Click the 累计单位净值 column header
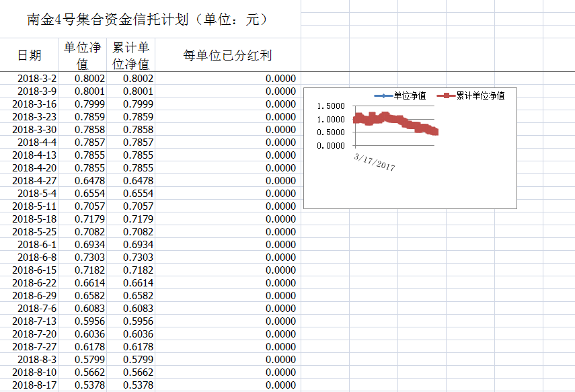The height and width of the screenshot is (392, 575). (x=130, y=55)
